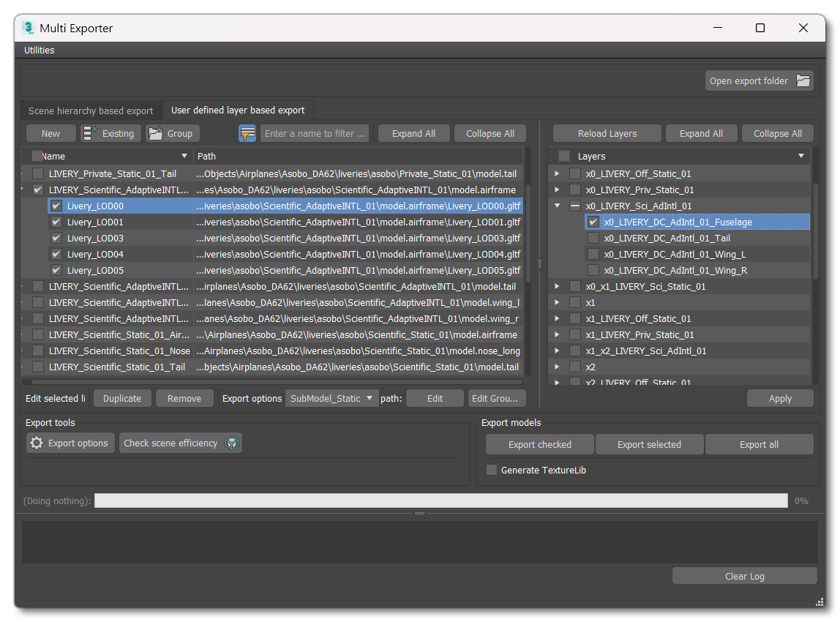Switch to the Scene hierarchy based export tab

[x=89, y=110]
